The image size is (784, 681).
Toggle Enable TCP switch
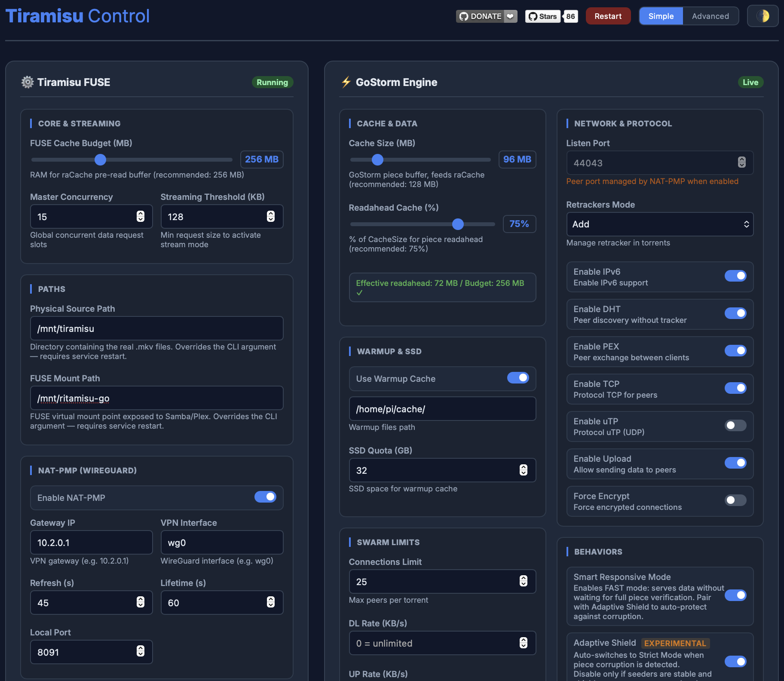[735, 388]
